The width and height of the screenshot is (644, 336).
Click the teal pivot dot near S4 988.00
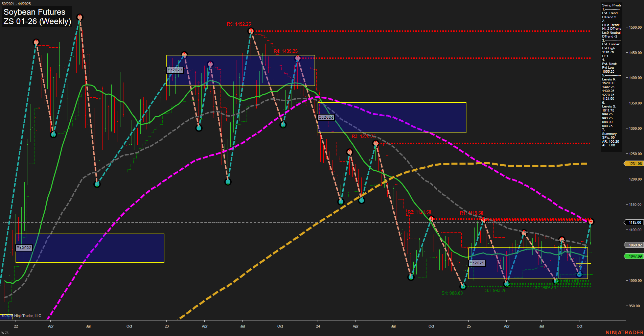click(463, 287)
